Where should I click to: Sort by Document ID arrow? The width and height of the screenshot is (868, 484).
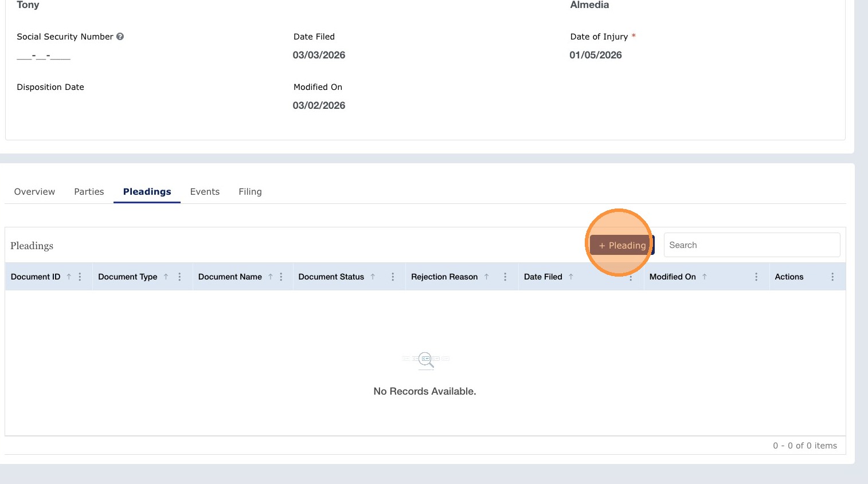click(x=69, y=277)
